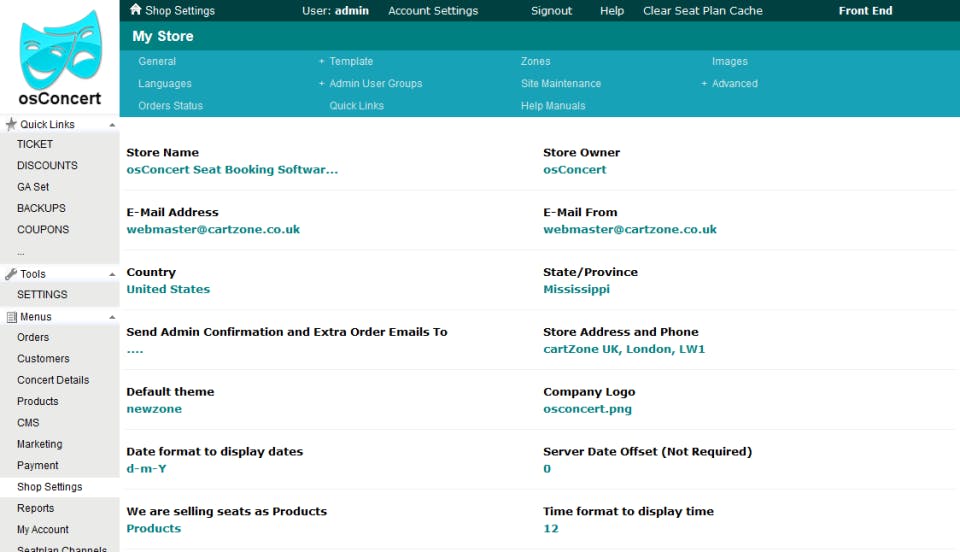The height and width of the screenshot is (552, 960).
Task: Edit Store Owner value osConcert
Action: pyautogui.click(x=574, y=170)
